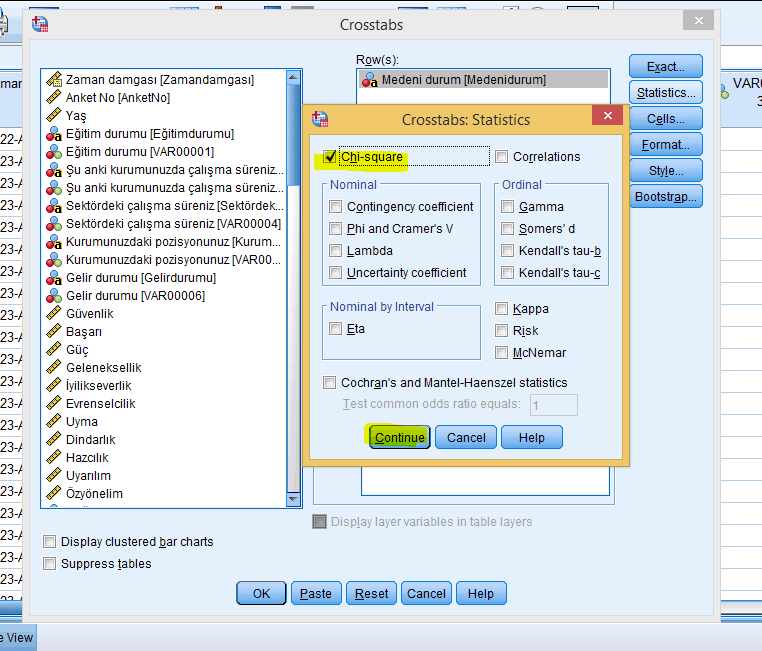
Task: Check Cochran's and Mantel-Haenszel statistics
Action: point(330,383)
